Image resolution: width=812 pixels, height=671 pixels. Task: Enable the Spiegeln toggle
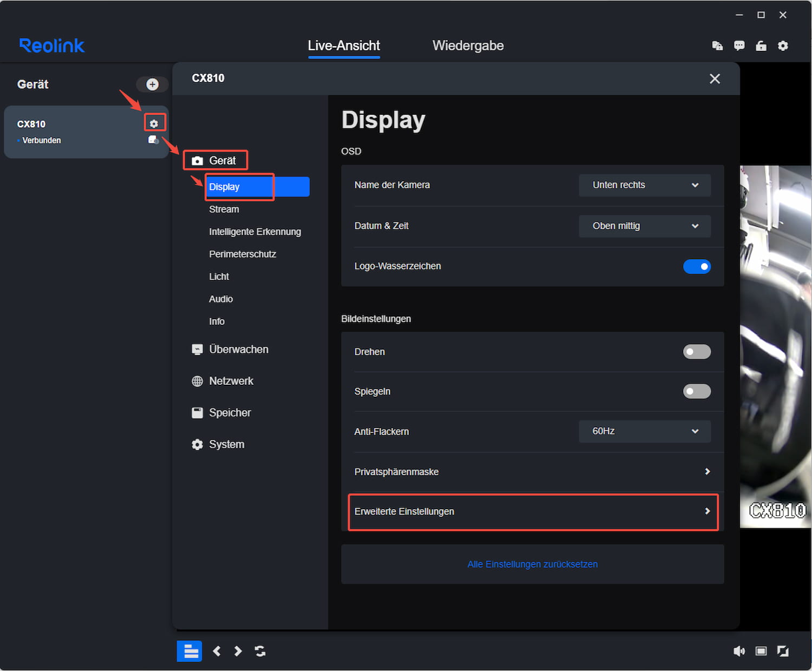tap(697, 391)
